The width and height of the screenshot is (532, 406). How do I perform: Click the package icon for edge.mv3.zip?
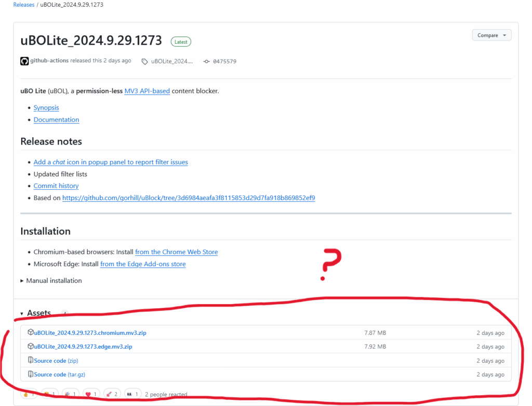click(31, 346)
